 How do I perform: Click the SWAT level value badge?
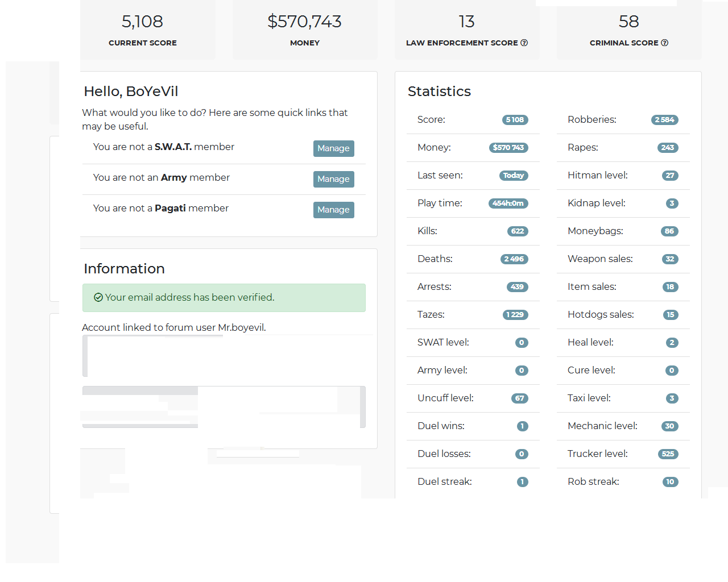tap(522, 343)
